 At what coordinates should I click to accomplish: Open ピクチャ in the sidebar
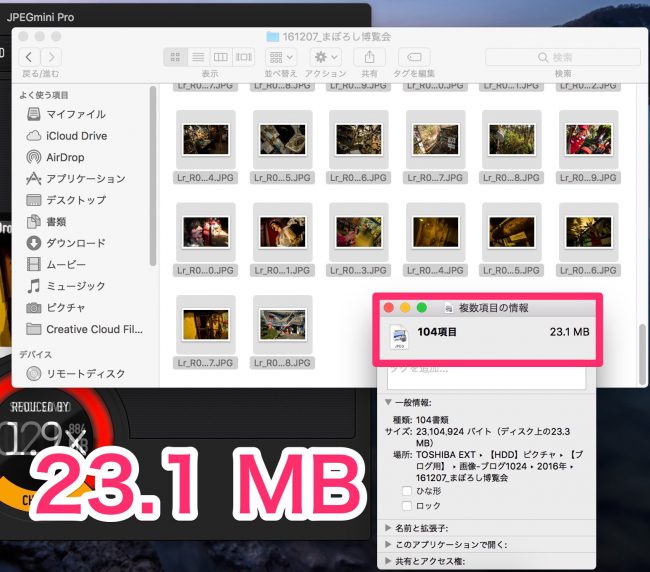pyautogui.click(x=56, y=307)
